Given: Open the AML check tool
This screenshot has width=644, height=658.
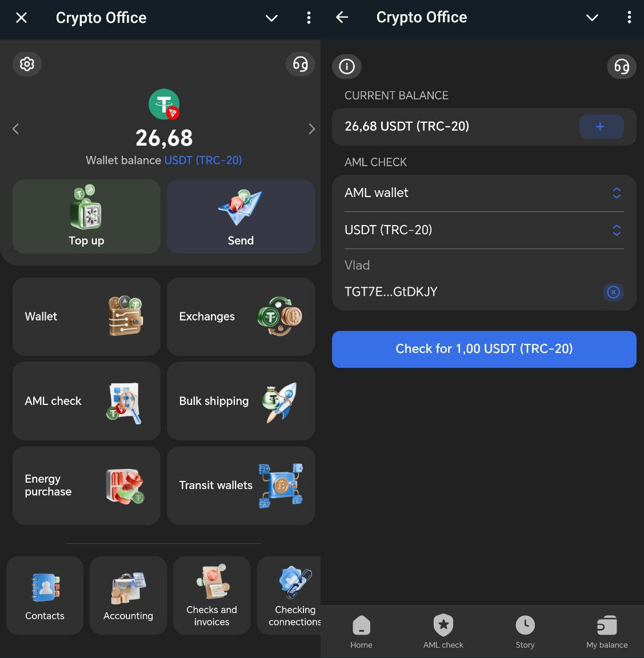Looking at the screenshot, I should (x=86, y=401).
